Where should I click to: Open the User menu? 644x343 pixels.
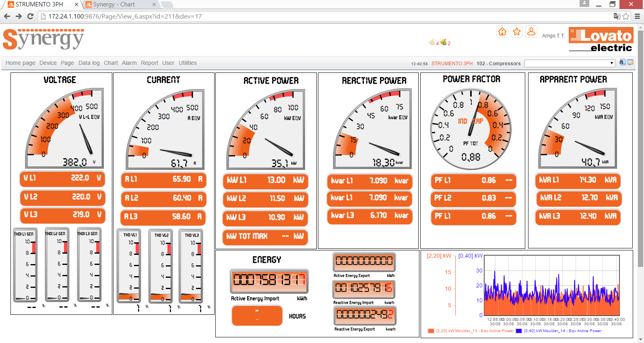[x=168, y=63]
